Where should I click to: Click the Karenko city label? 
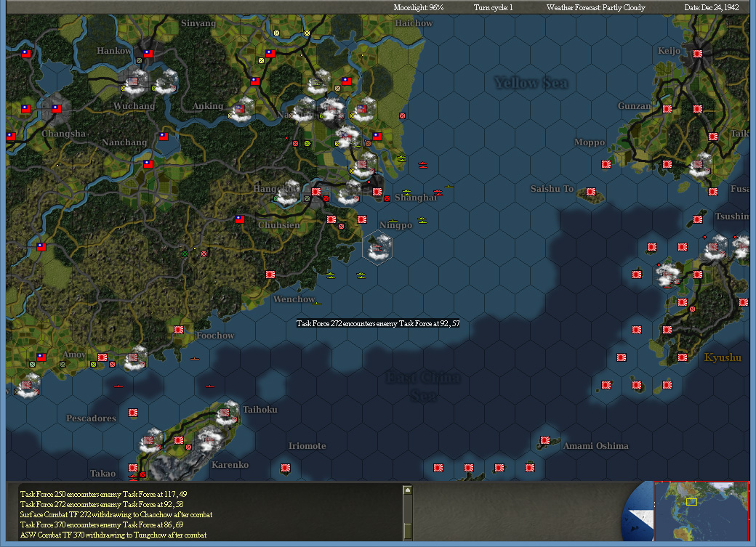tap(230, 465)
